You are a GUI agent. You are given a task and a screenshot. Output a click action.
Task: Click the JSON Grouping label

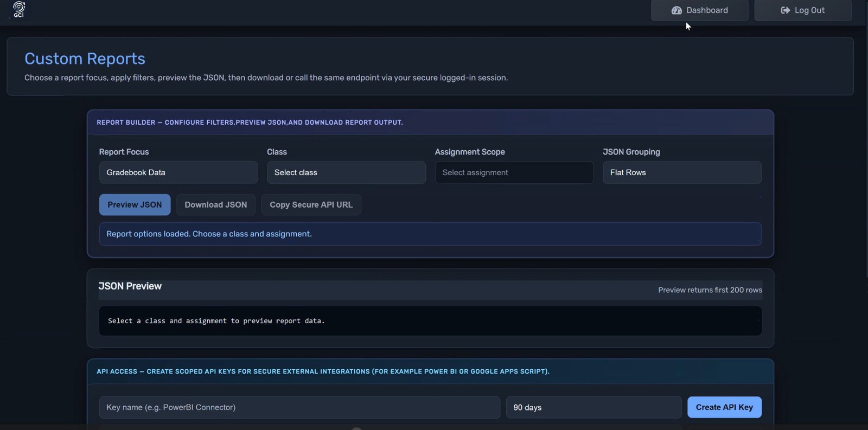click(631, 152)
